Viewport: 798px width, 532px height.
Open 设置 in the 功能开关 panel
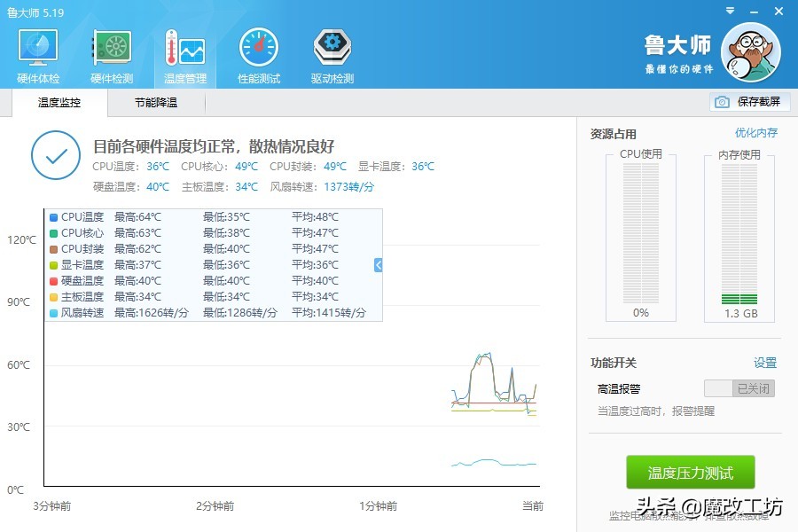[x=764, y=364]
